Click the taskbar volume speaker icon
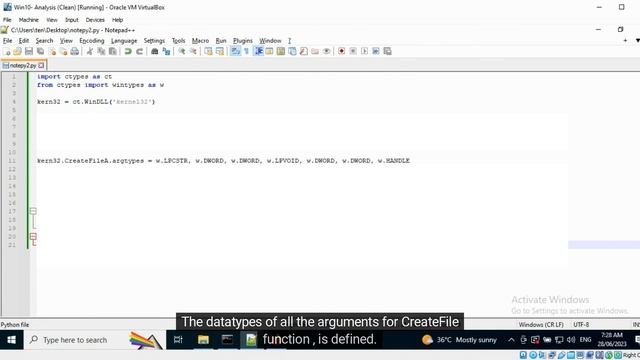Screen dimensions: 640x360 [x=571, y=340]
